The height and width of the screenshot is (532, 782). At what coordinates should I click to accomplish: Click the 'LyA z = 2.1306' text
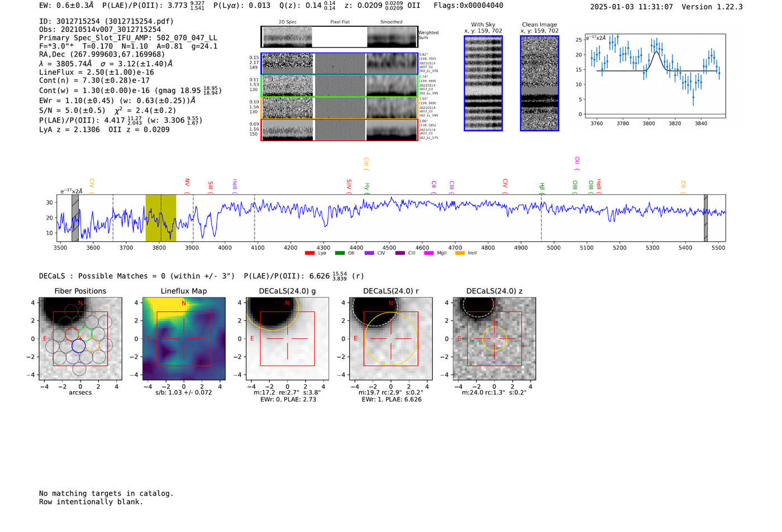click(69, 130)
